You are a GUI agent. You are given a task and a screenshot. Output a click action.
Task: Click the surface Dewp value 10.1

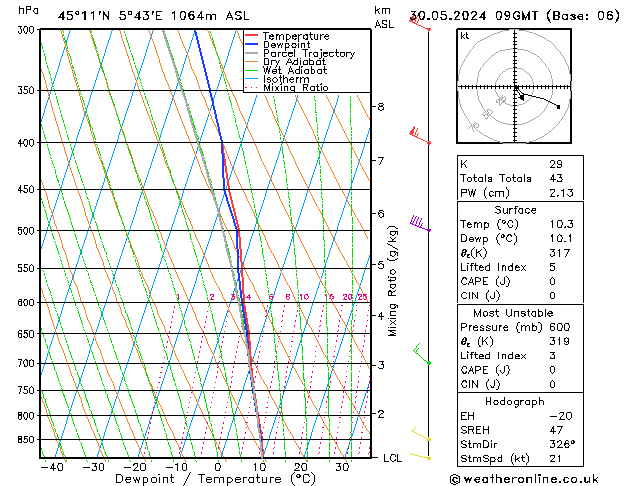[561, 238]
